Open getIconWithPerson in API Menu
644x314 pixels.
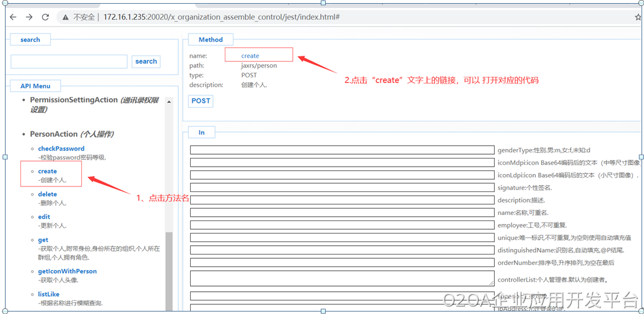click(67, 271)
